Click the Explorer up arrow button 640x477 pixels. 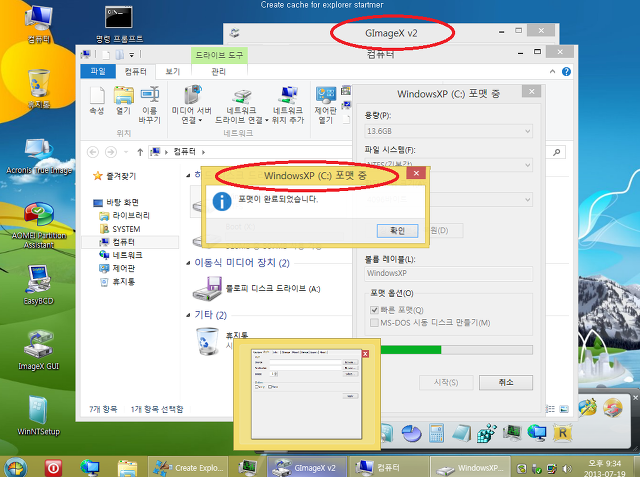tap(140, 152)
